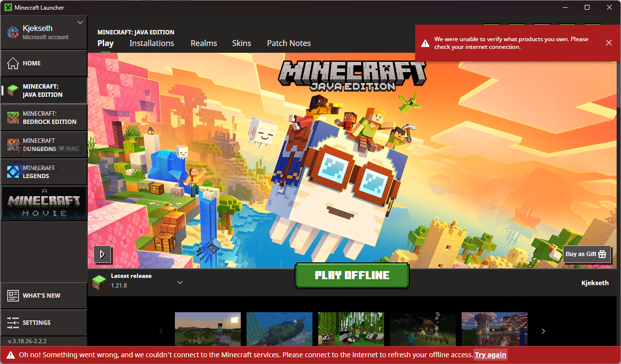The width and height of the screenshot is (621, 364).
Task: Click the Kjekseth profile avatar
Action: click(13, 32)
